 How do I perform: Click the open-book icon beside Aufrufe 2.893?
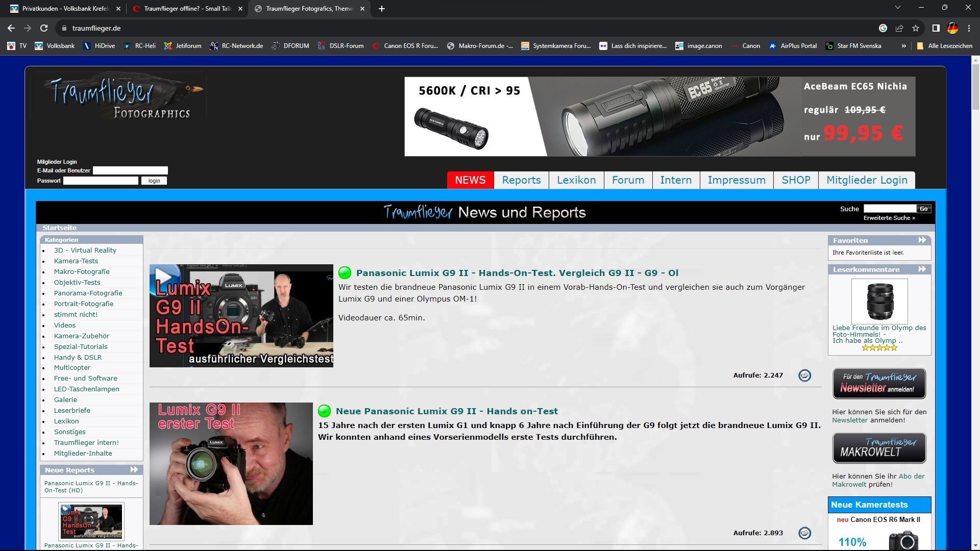(x=805, y=533)
